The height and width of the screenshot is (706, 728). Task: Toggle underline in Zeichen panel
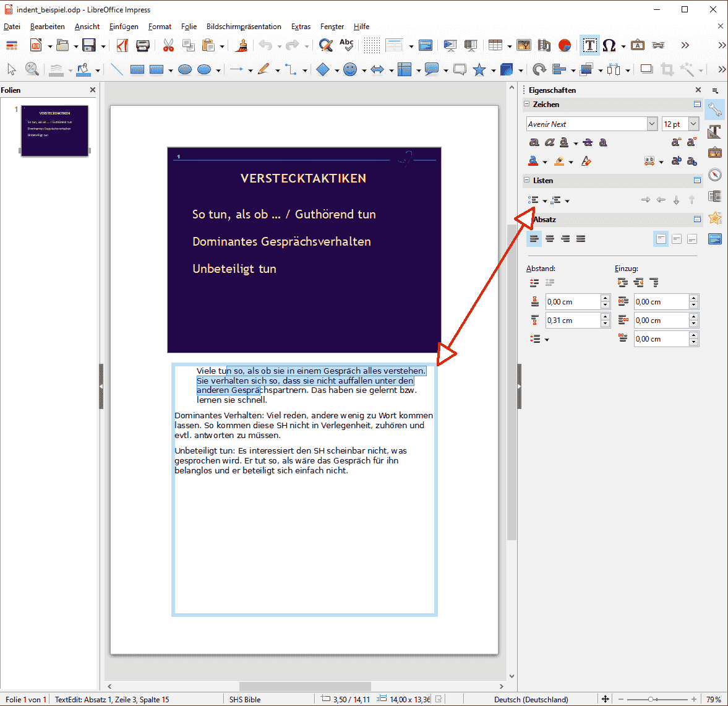click(563, 142)
